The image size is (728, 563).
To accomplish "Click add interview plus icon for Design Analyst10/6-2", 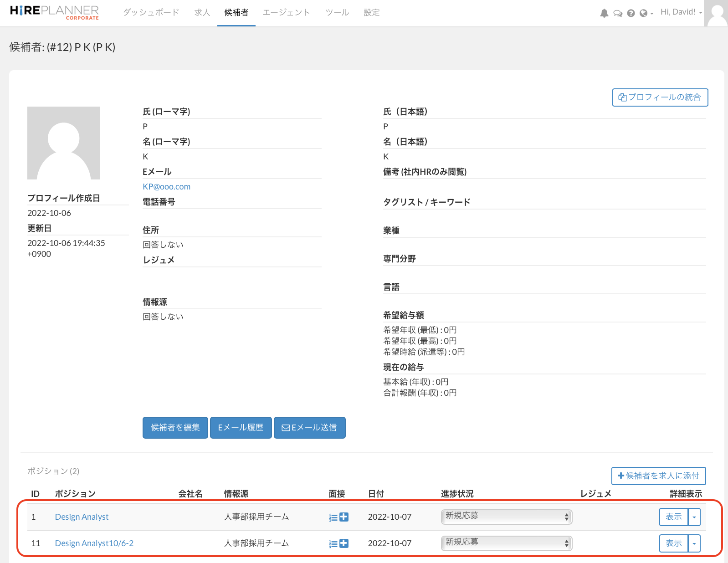I will [344, 543].
